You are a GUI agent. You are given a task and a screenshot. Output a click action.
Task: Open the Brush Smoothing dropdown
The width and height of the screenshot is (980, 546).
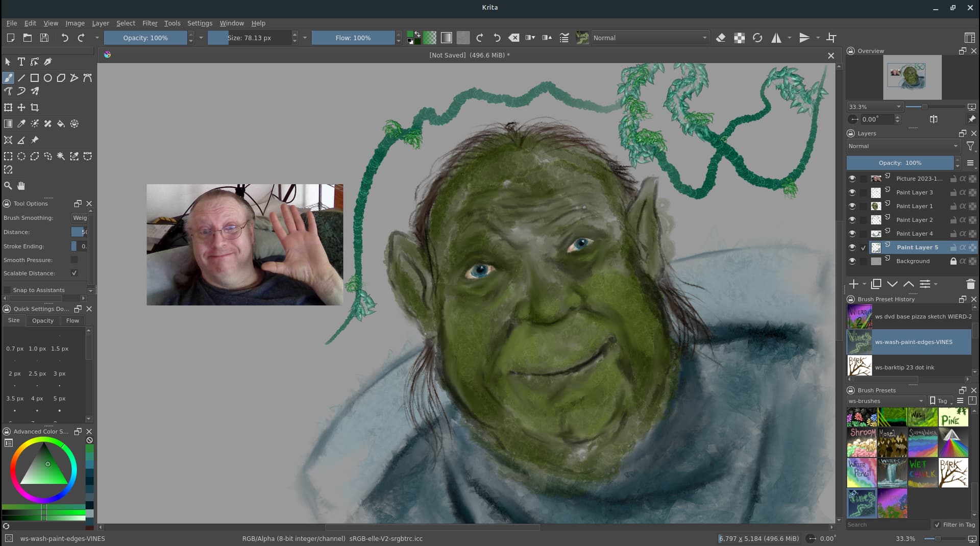[80, 218]
